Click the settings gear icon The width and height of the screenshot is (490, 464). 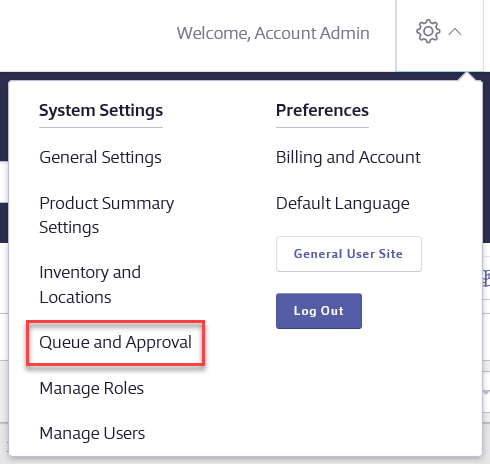428,32
